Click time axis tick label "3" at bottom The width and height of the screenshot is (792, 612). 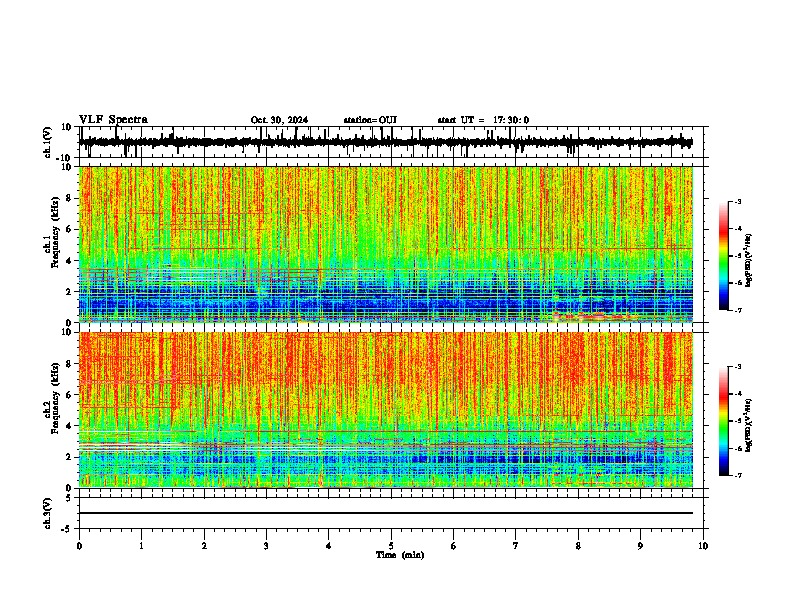point(266,546)
